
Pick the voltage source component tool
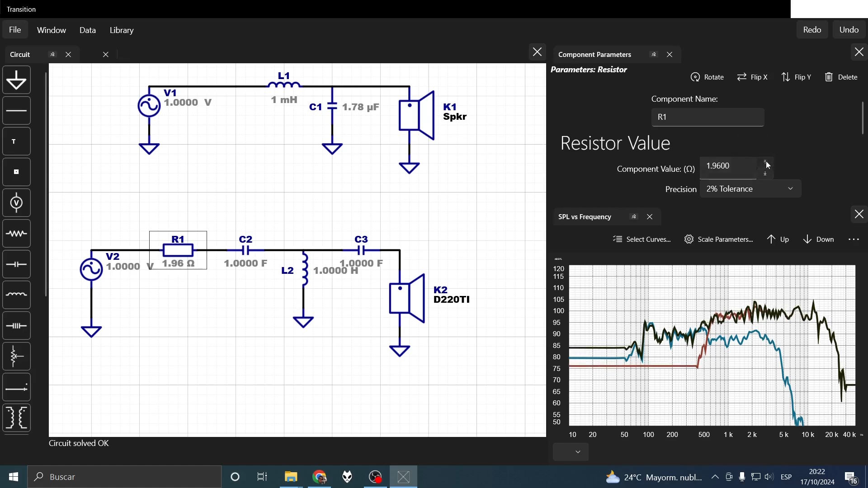coord(16,203)
